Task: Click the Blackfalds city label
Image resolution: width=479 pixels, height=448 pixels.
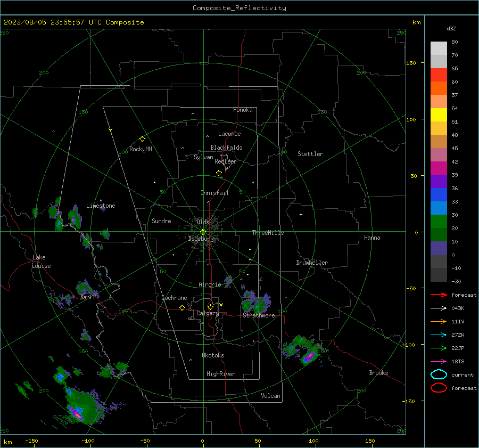Action: [226, 148]
